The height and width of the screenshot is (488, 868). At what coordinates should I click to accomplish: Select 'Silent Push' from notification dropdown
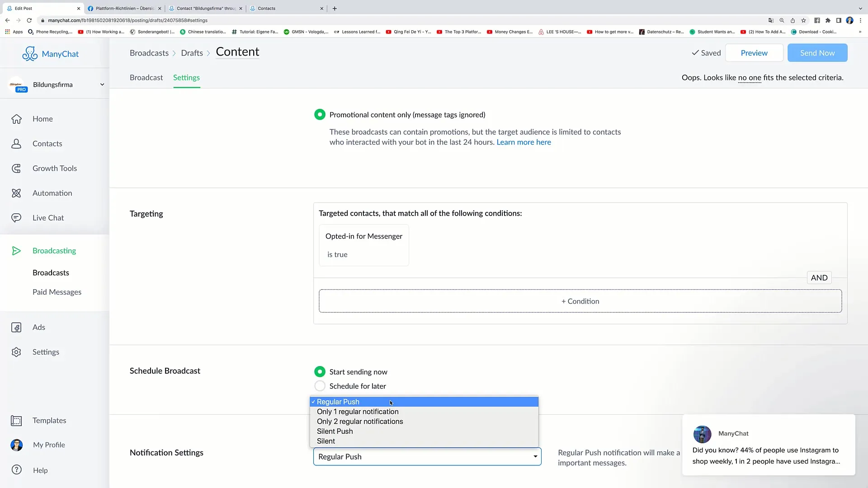[x=335, y=431]
